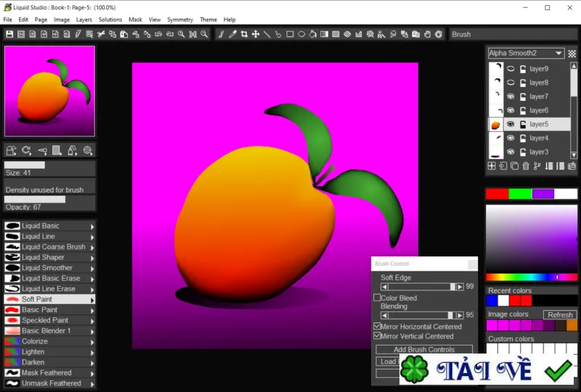Select the Basic Blender 1 brush
This screenshot has width=581, height=392.
click(x=49, y=331)
